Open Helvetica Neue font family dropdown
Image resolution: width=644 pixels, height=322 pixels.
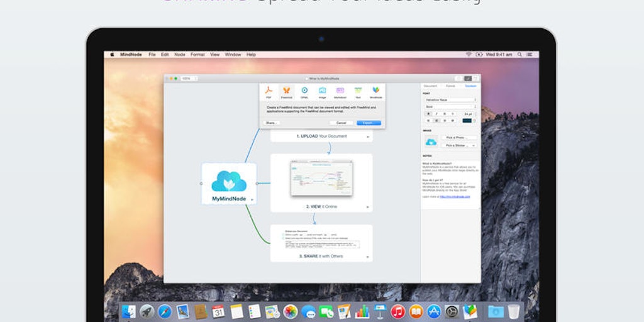[x=450, y=100]
